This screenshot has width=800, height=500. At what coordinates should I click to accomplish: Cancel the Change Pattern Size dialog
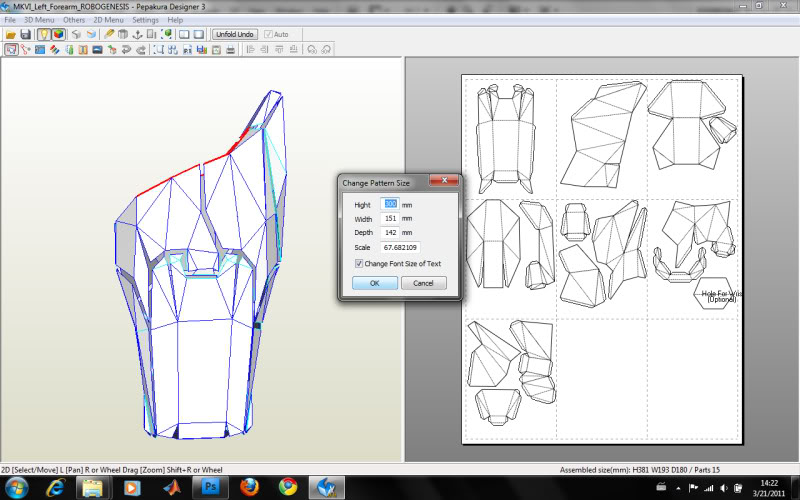coord(423,283)
